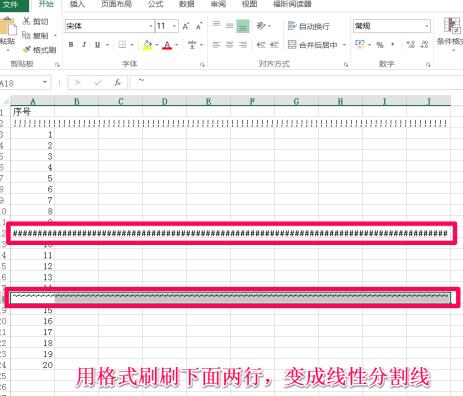The image size is (463, 396).
Task: Click the text orientation icon
Action: tap(261, 26)
